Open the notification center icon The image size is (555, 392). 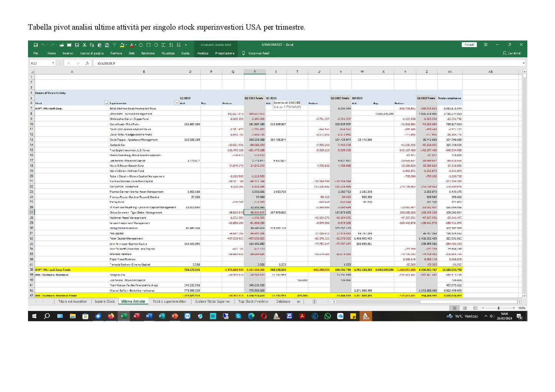click(x=519, y=316)
